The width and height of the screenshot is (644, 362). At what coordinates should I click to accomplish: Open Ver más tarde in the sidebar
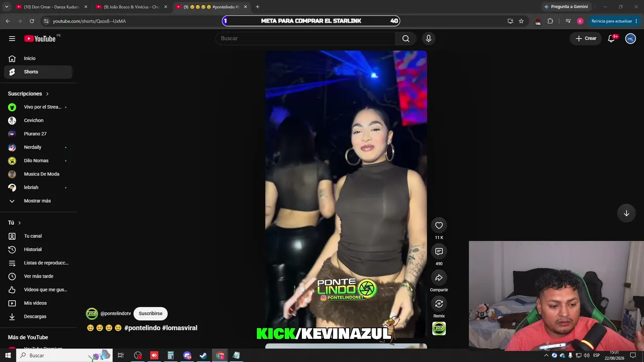38,277
